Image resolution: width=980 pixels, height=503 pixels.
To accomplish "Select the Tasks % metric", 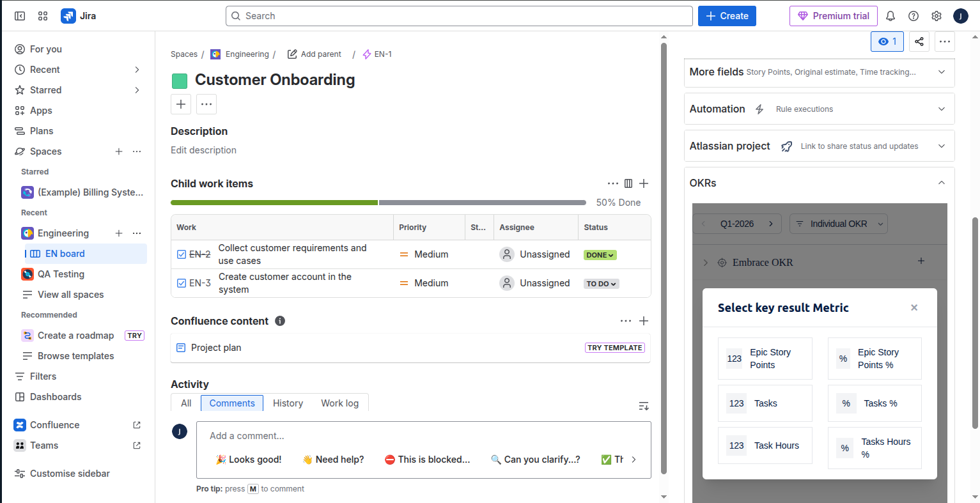I will point(875,403).
